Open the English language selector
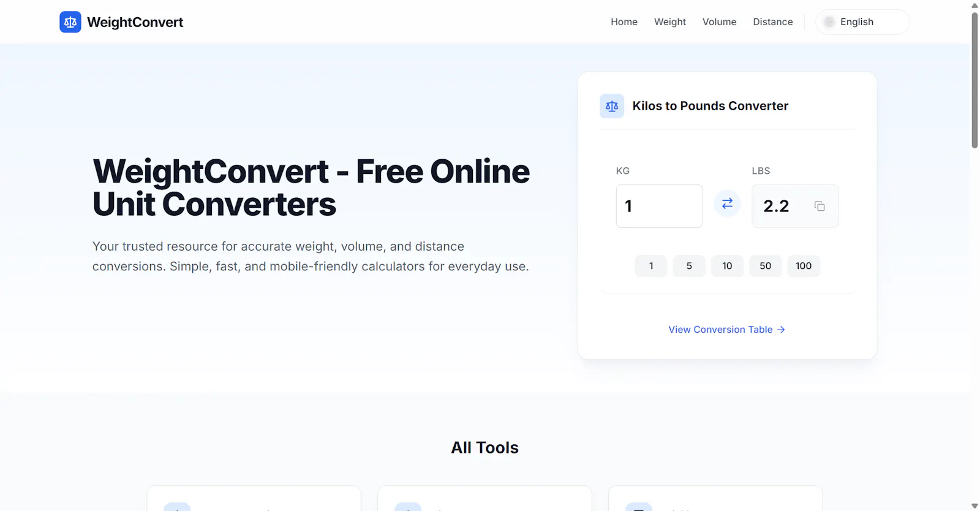The image size is (980, 511). tap(862, 22)
